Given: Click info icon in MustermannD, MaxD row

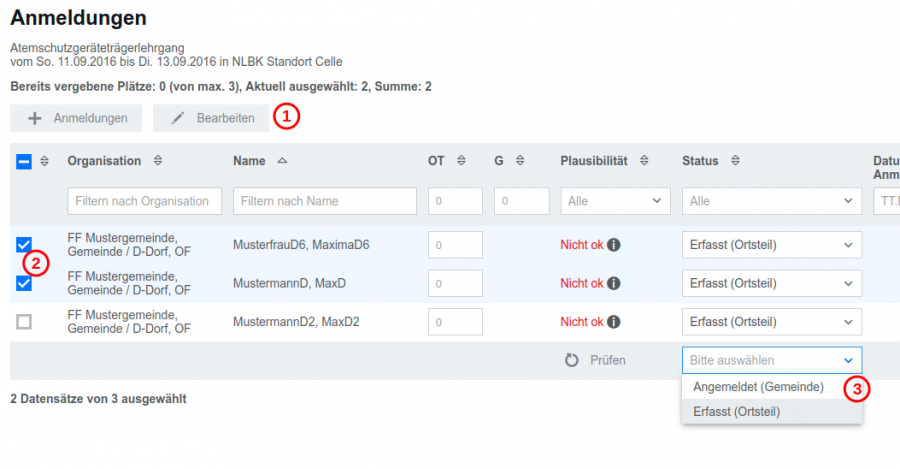Looking at the screenshot, I should pos(614,284).
